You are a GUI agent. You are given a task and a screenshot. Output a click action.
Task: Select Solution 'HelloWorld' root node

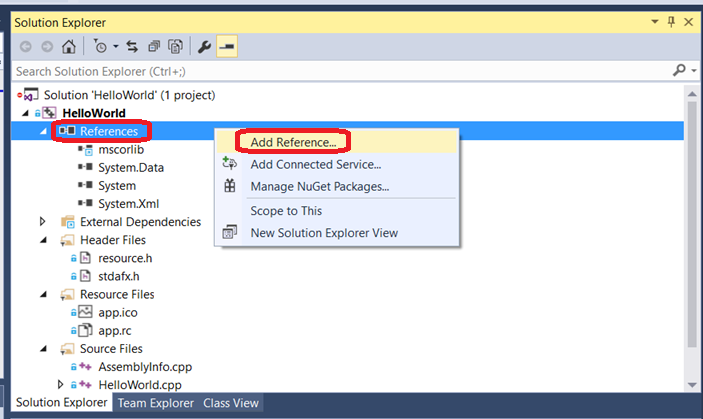130,95
